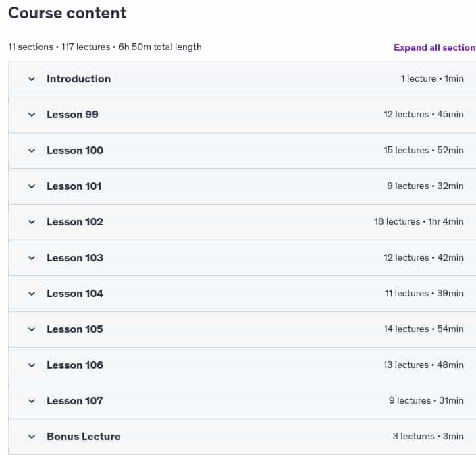This screenshot has width=476, height=455.
Task: Open the Lesson 107 section title
Action: click(x=75, y=401)
